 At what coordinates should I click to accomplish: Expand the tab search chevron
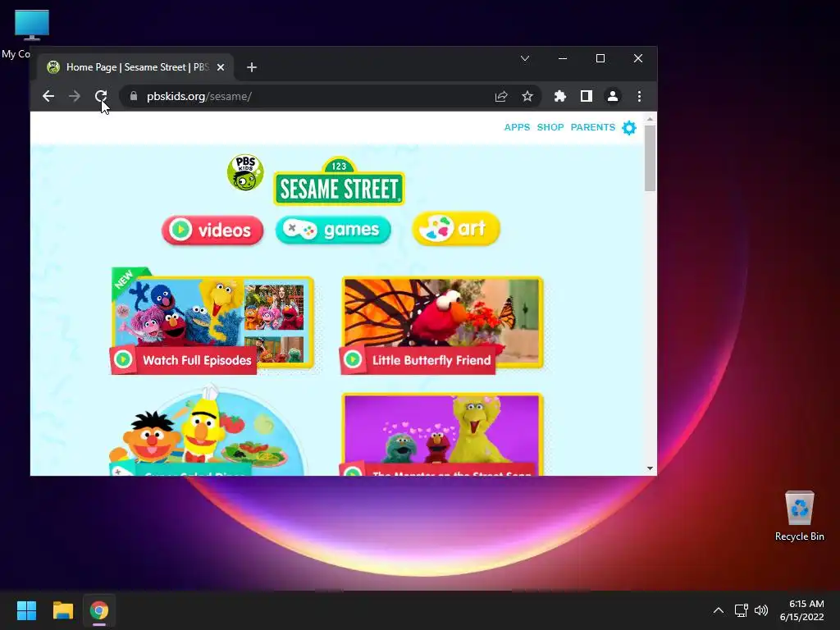pyautogui.click(x=525, y=58)
